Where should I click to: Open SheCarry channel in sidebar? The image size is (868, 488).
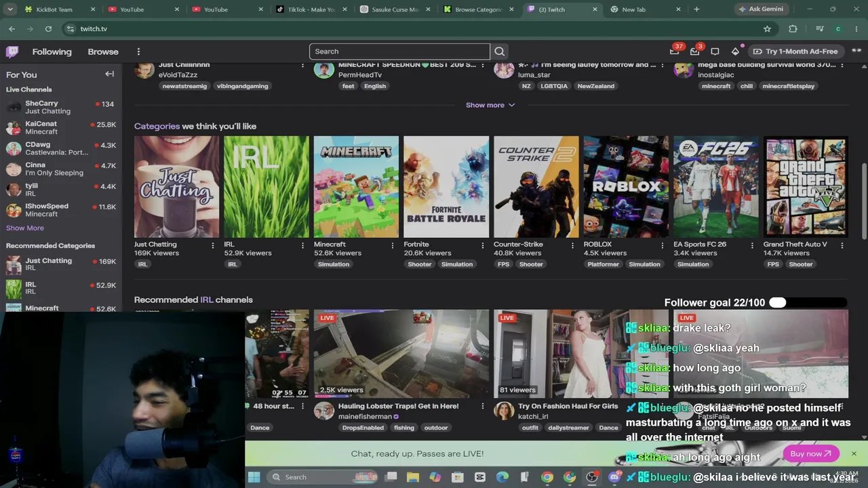(61, 107)
